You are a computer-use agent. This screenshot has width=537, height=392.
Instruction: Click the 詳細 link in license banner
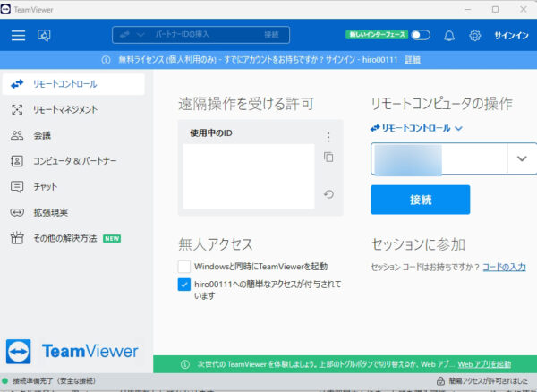click(x=413, y=60)
